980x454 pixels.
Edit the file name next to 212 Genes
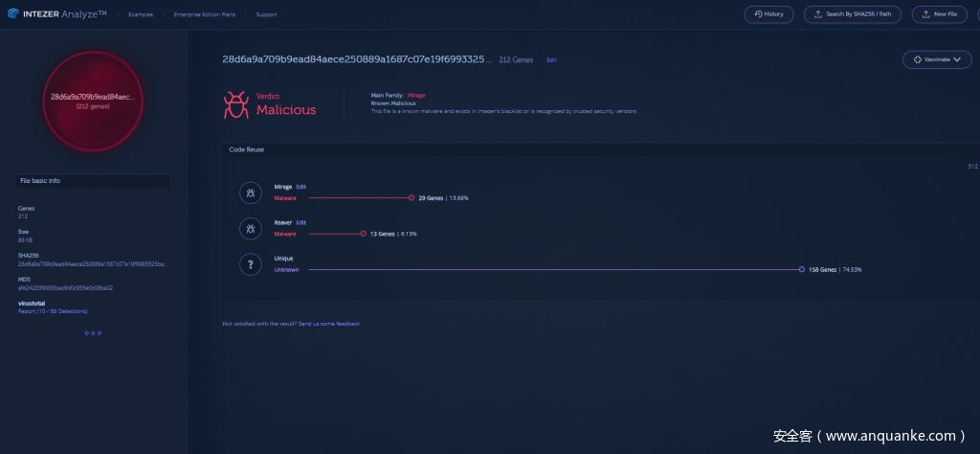551,60
